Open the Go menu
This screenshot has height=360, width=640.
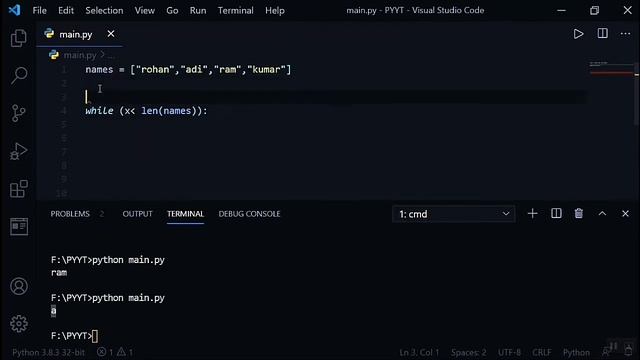point(172,10)
